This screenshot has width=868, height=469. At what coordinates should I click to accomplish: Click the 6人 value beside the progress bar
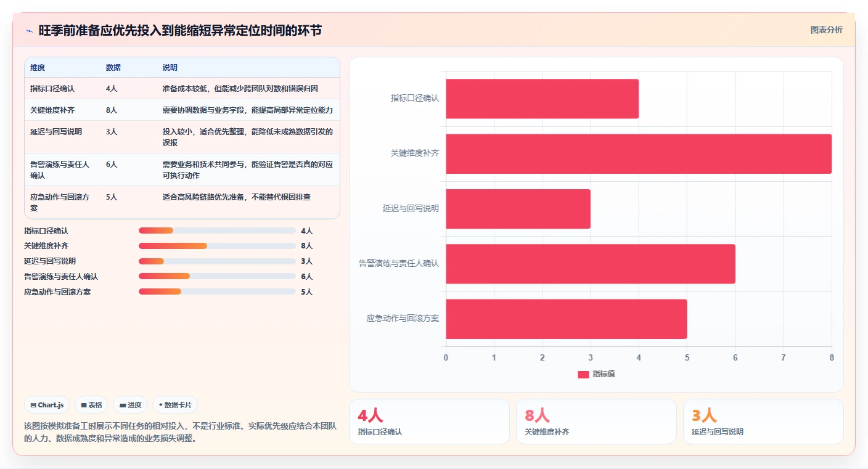point(307,277)
